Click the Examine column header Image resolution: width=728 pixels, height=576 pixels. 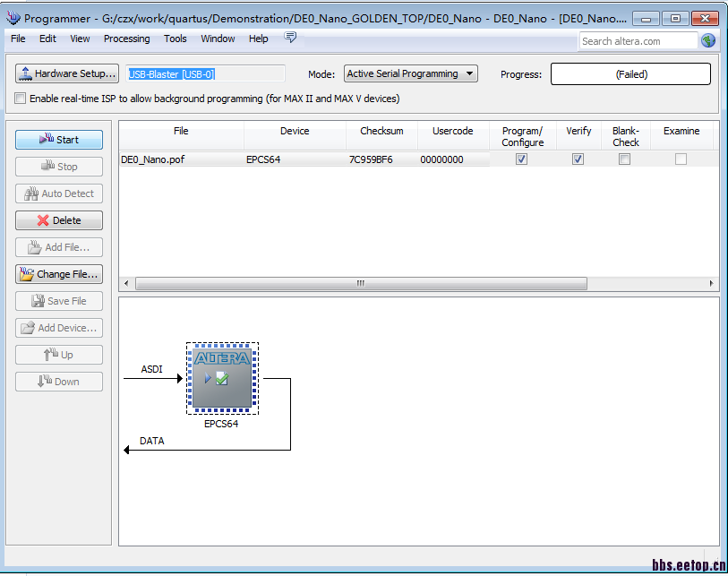point(681,136)
